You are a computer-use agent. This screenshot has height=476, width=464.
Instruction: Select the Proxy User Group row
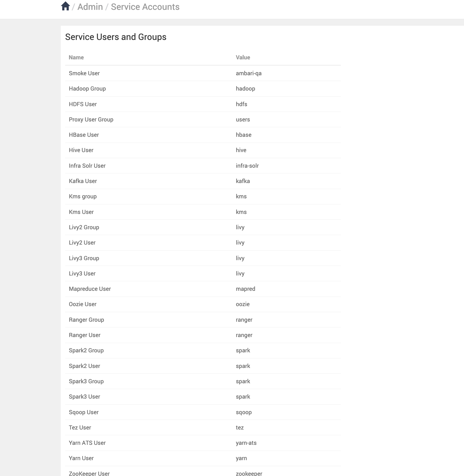(x=203, y=120)
